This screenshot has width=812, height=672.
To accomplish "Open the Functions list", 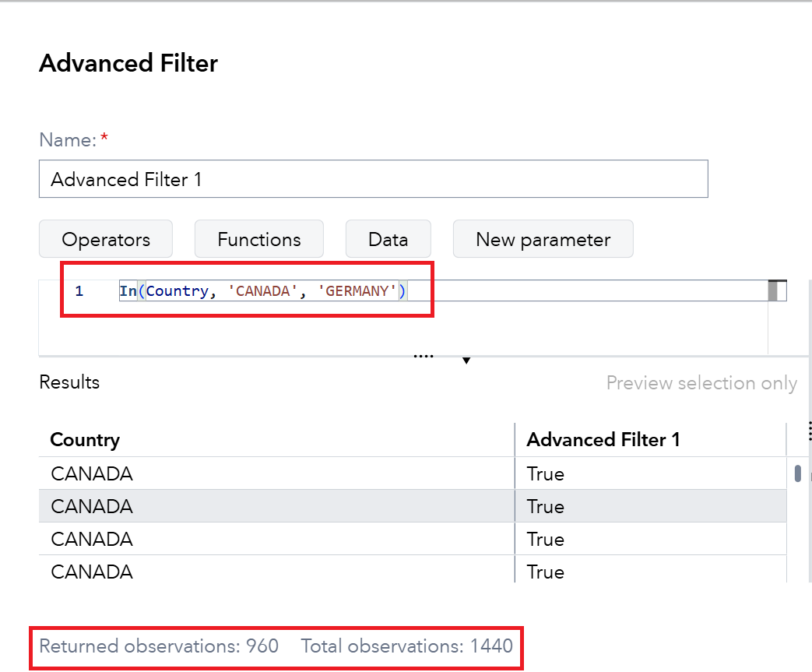I will (x=258, y=239).
